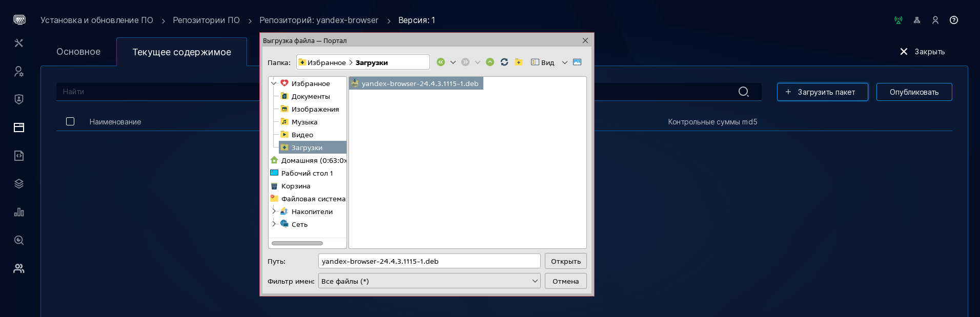The image size is (980, 317).
Task: Switch to the Основное tab
Action: click(78, 52)
